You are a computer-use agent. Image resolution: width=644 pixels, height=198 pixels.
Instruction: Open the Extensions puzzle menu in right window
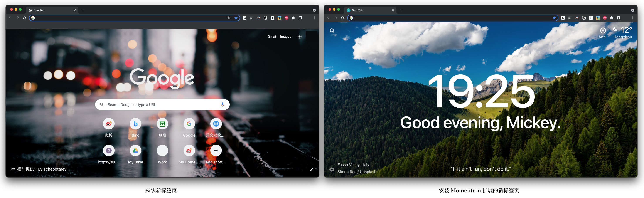[x=612, y=18]
